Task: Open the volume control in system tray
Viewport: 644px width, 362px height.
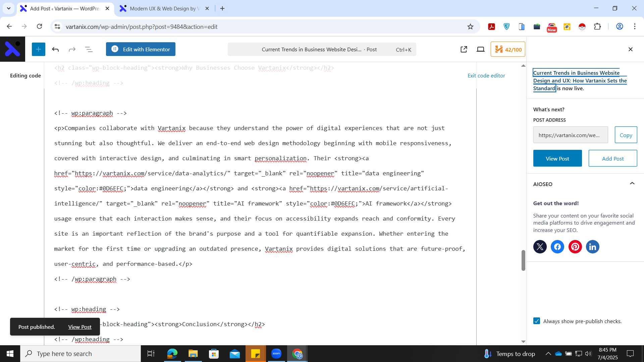Action: click(588, 354)
